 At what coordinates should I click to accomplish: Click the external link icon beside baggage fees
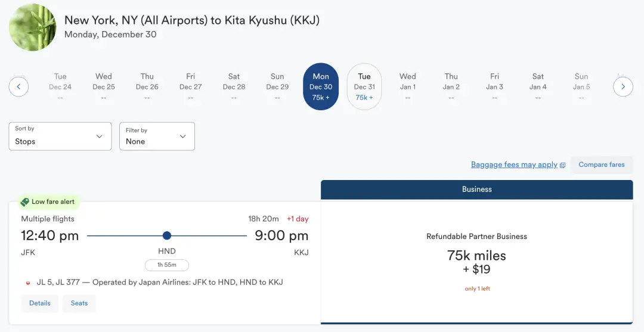click(563, 165)
